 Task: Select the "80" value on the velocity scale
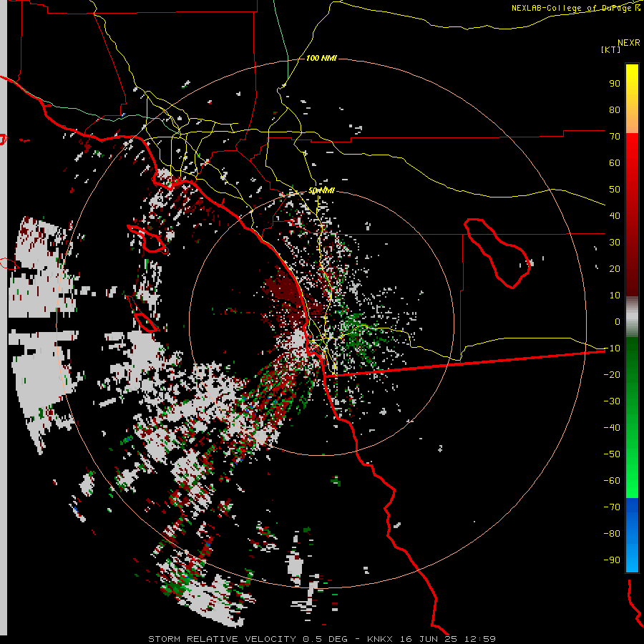(615, 109)
